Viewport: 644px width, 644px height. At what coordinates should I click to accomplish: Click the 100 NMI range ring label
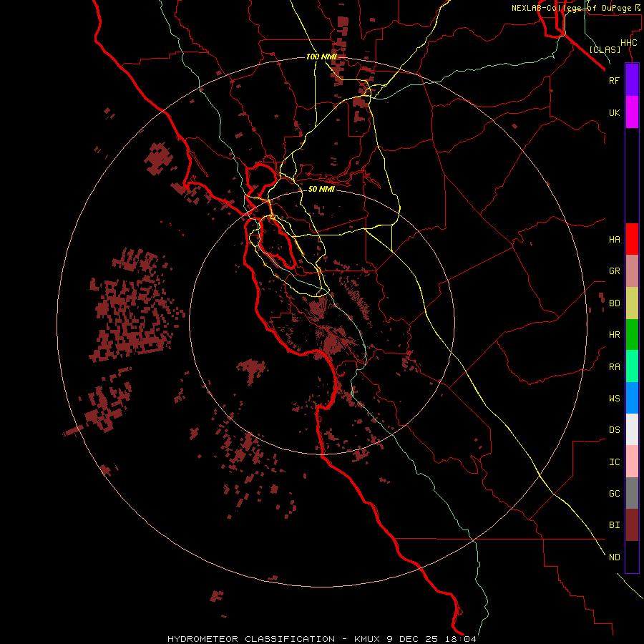(x=321, y=57)
